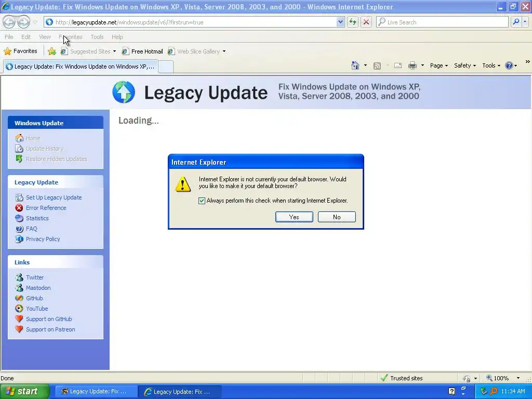Click the Print printer icon
This screenshot has width=532, height=399.
(x=412, y=65)
